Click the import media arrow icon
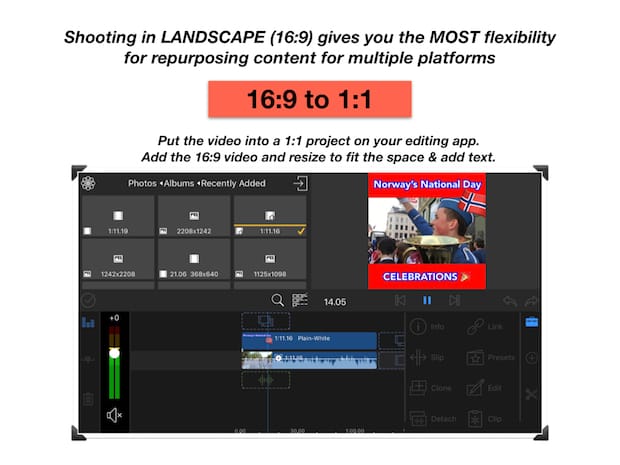 [x=299, y=183]
